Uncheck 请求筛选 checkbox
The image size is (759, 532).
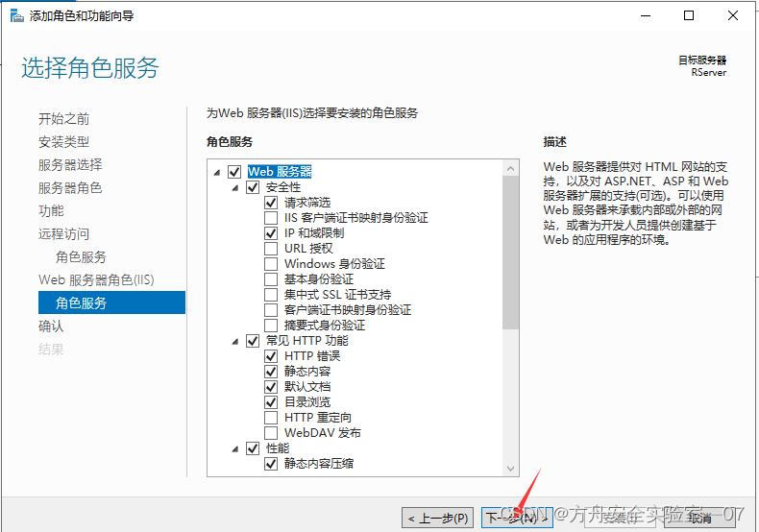coord(271,203)
